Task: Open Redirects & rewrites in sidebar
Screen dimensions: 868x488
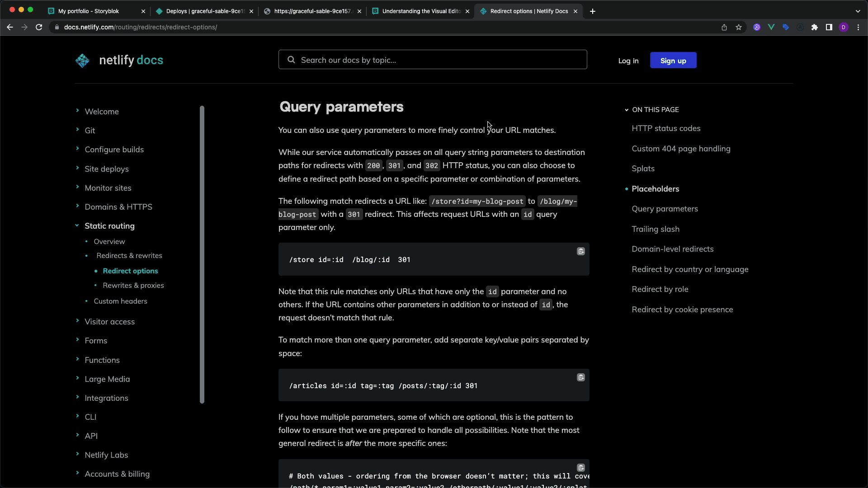Action: 129,256
